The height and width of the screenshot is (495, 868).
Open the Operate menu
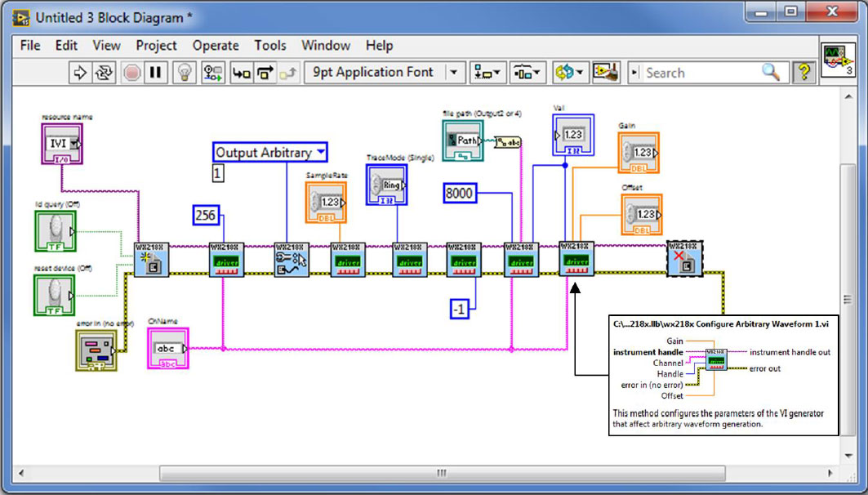[x=216, y=46]
